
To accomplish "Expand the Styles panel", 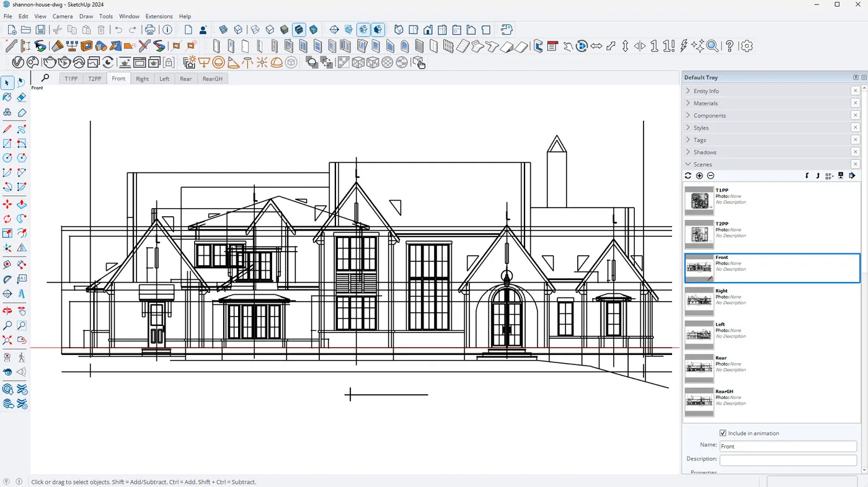I will tap(700, 128).
